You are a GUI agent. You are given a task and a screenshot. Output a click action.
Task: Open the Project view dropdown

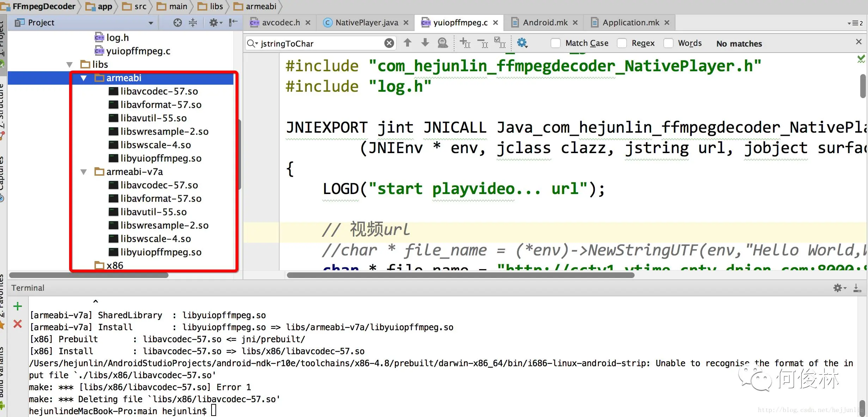(x=151, y=23)
